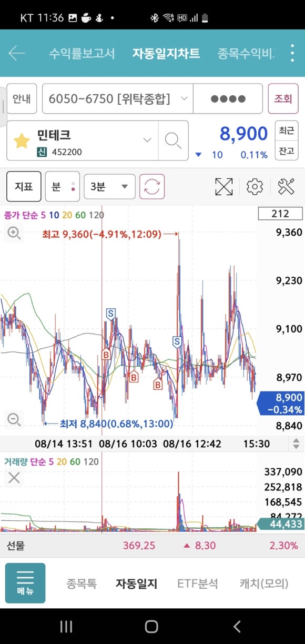Expand chart to fullscreen icon
The height and width of the screenshot is (644, 305).
coord(224,186)
